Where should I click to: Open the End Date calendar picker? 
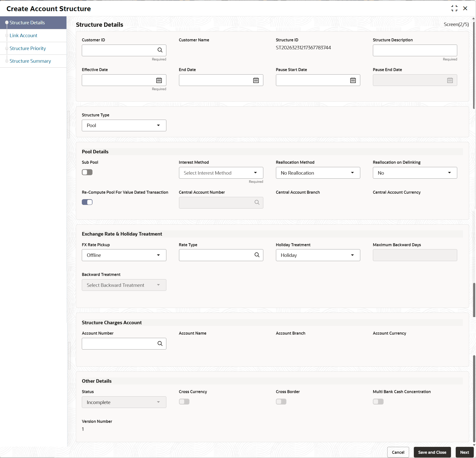click(x=256, y=80)
